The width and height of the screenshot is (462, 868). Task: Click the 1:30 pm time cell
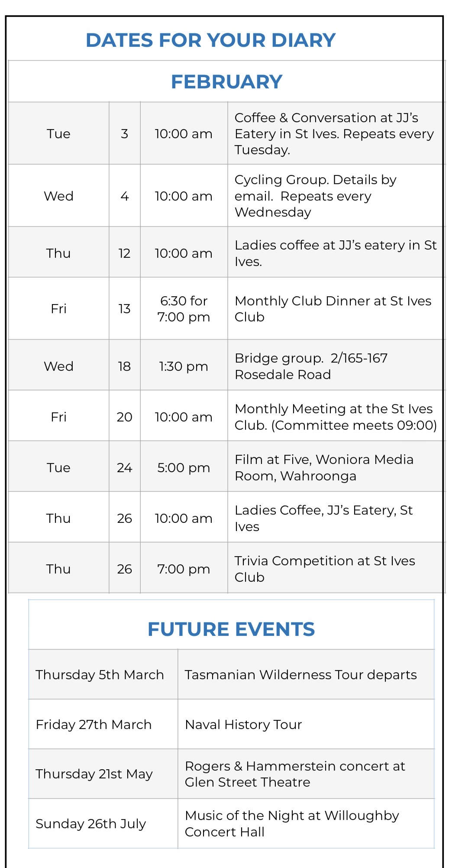point(184,366)
